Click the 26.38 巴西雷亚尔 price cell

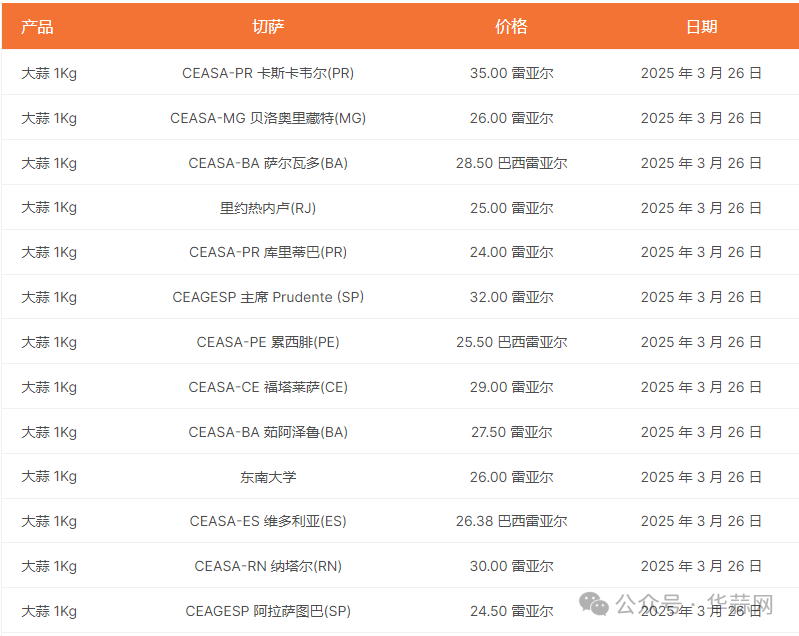point(511,521)
